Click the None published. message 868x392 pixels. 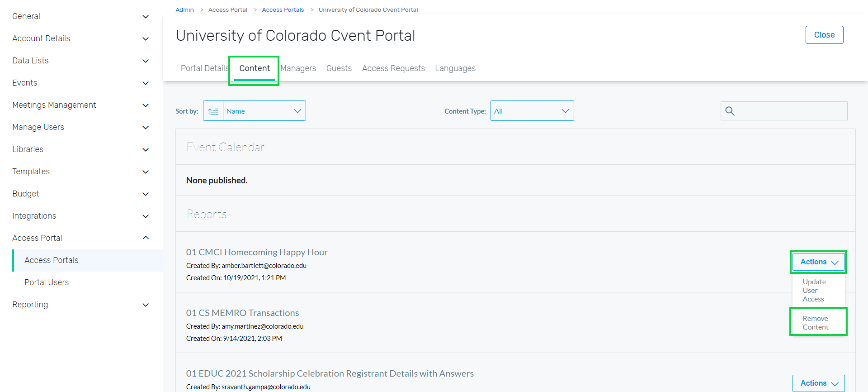[217, 180]
